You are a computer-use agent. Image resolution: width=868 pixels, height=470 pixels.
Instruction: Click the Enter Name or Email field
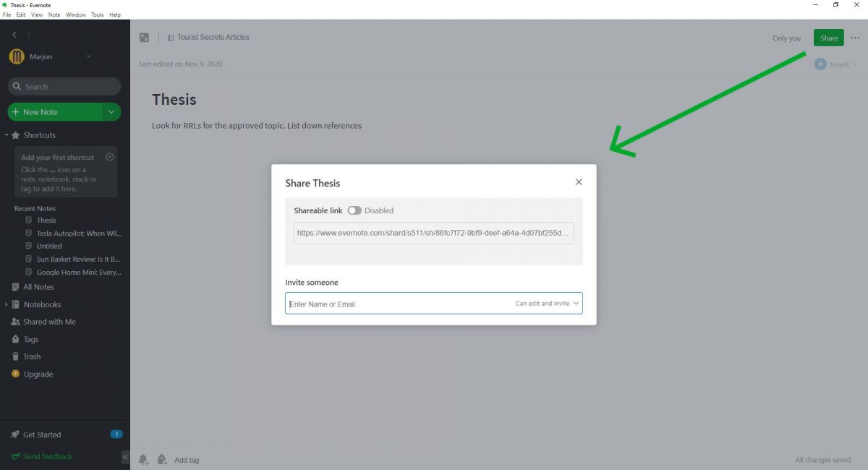398,304
